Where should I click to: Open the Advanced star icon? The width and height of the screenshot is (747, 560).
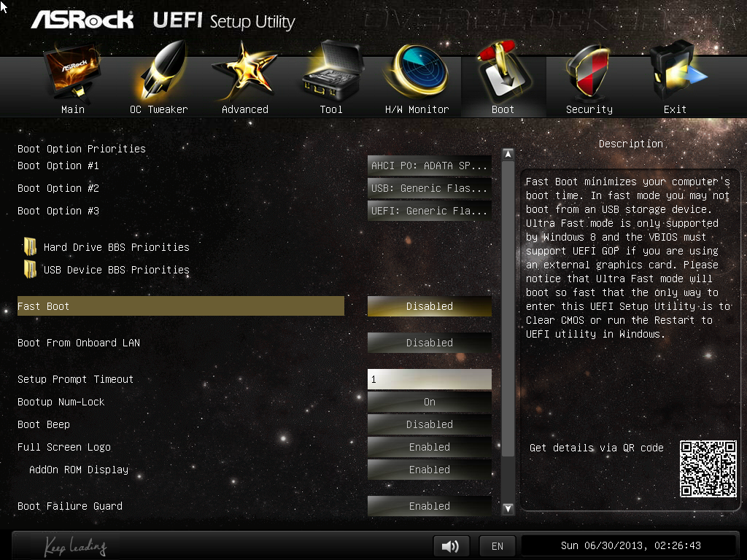[244, 71]
